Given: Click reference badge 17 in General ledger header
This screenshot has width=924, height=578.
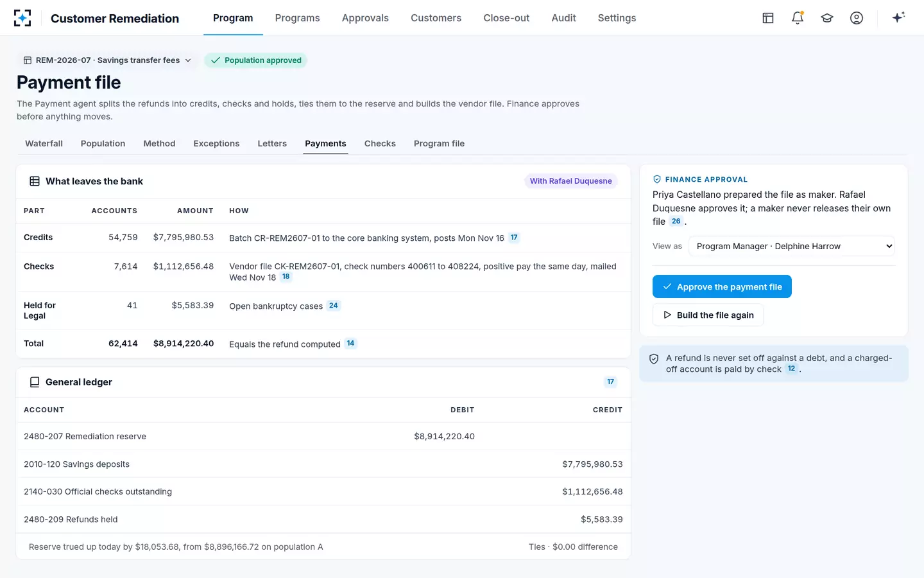Looking at the screenshot, I should point(611,382).
